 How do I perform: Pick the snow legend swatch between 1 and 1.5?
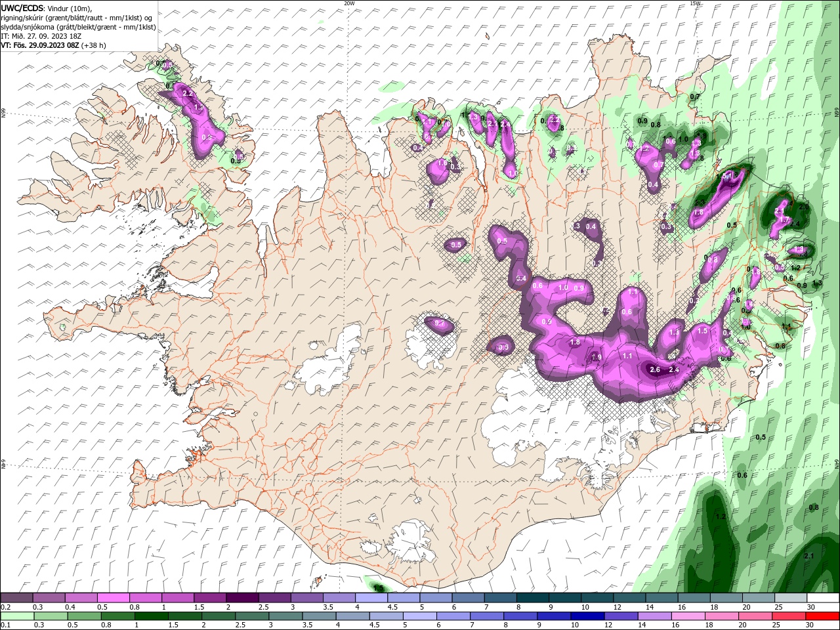click(178, 598)
